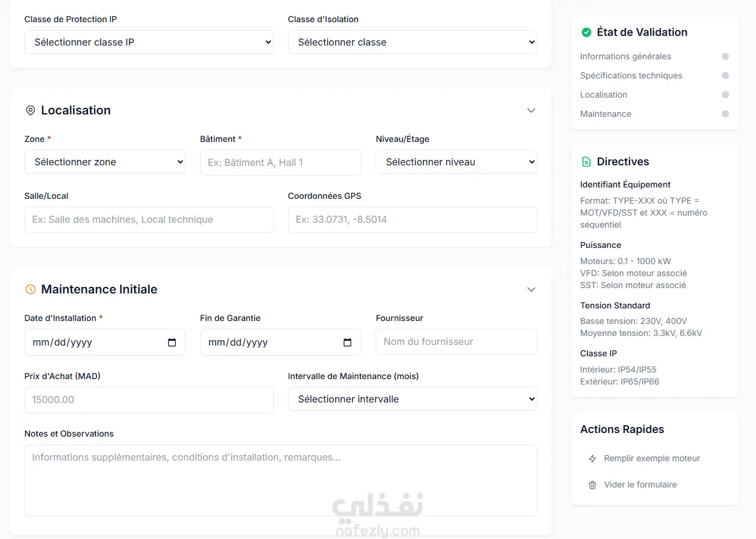Image resolution: width=756 pixels, height=539 pixels.
Task: Open the Niveau/Étage dropdown
Action: pyautogui.click(x=456, y=162)
